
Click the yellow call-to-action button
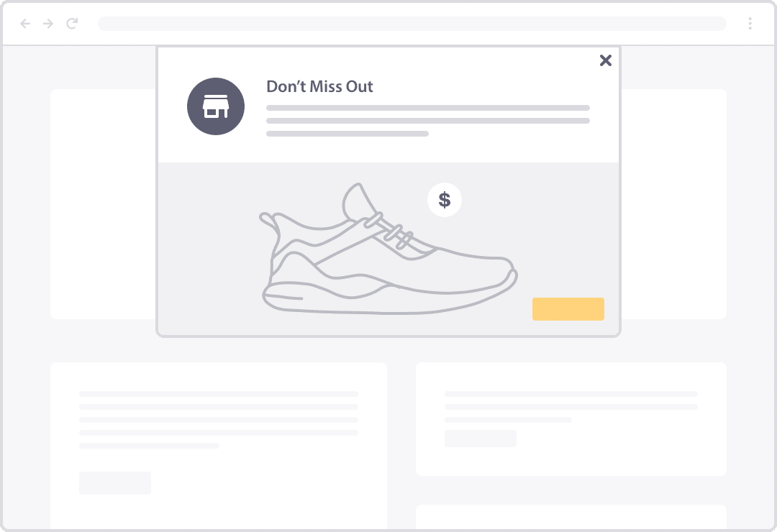tap(568, 308)
